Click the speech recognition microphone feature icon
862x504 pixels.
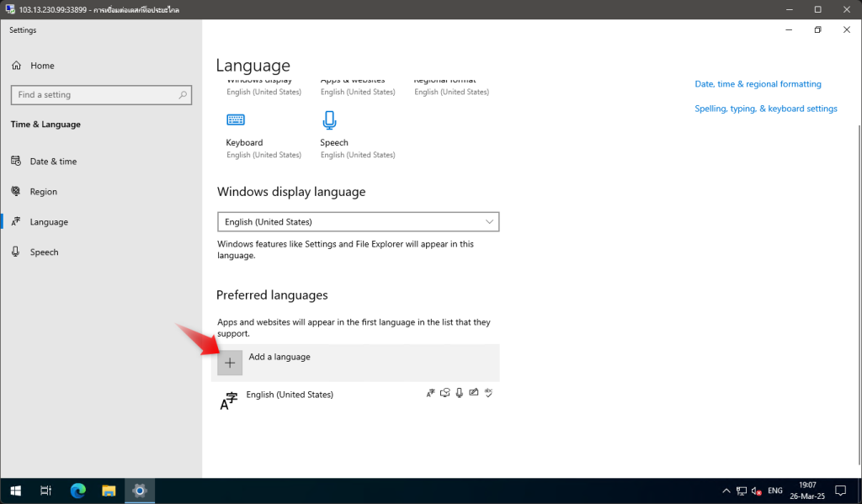click(459, 393)
